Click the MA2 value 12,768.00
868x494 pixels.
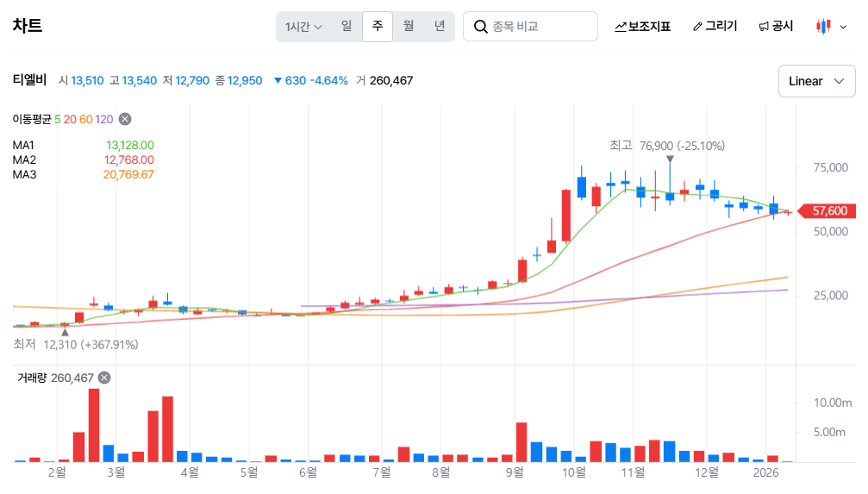[129, 159]
